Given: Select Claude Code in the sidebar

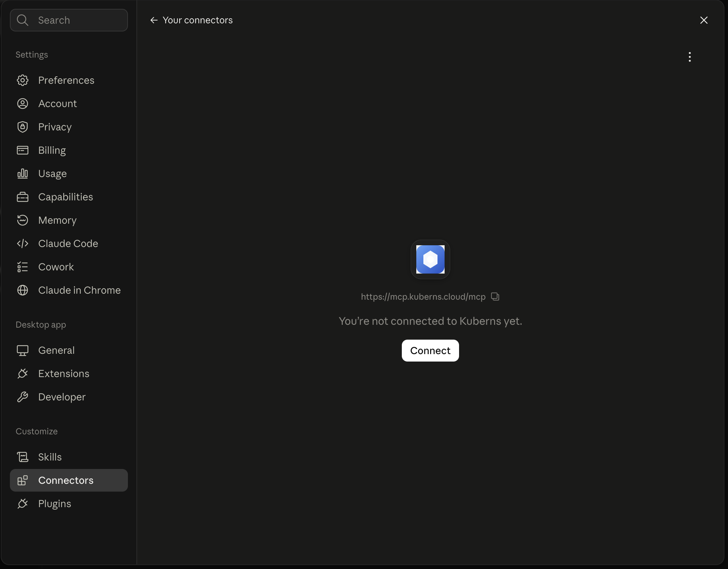Looking at the screenshot, I should (69, 244).
